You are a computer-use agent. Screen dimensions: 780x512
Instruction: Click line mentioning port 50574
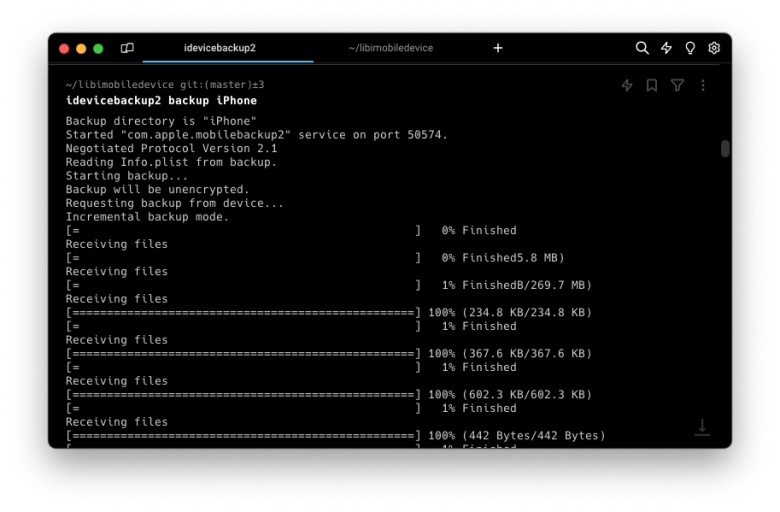point(256,135)
